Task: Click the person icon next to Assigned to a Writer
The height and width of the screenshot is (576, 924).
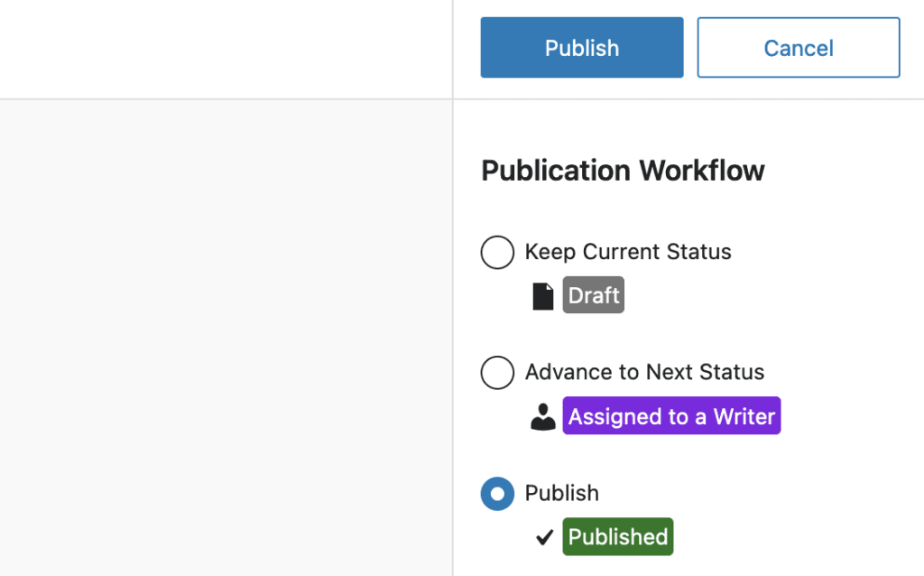Action: click(542, 415)
